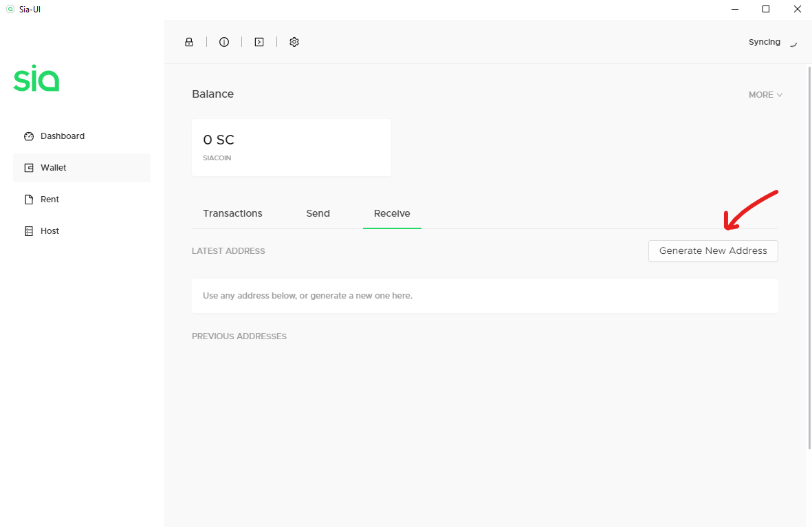Click the syncing spinner icon

click(x=793, y=43)
